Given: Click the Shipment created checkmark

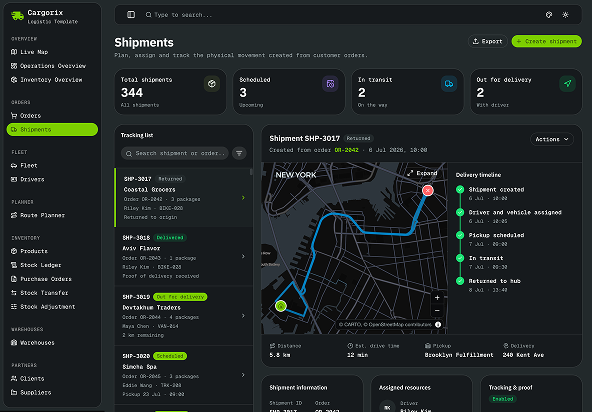Looking at the screenshot, I should coord(460,190).
